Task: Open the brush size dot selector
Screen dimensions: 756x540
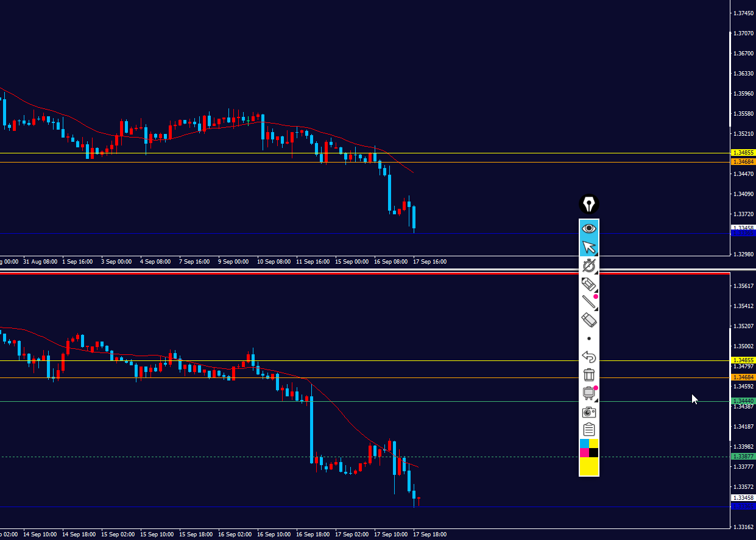Action: [589, 338]
